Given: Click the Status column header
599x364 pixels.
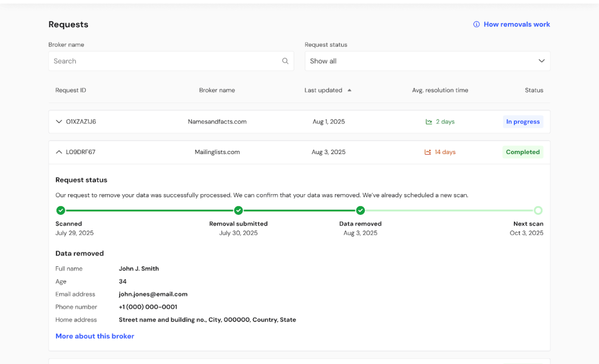Looking at the screenshot, I should point(533,90).
